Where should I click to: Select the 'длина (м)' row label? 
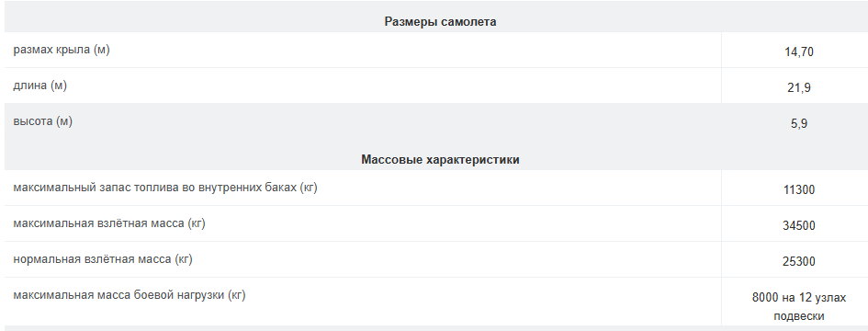click(39, 86)
